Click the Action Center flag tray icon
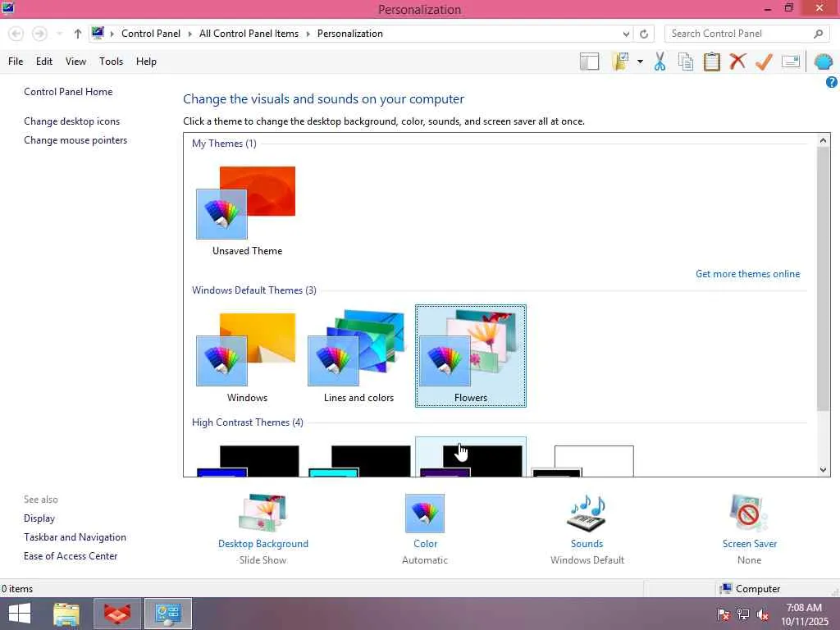This screenshot has height=630, width=840. 724,614
